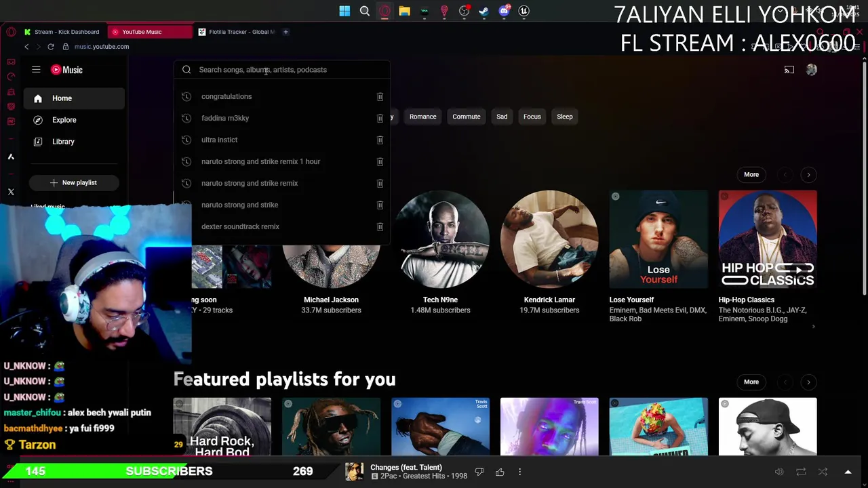Like the current song Changes
This screenshot has width=868, height=488.
500,472
